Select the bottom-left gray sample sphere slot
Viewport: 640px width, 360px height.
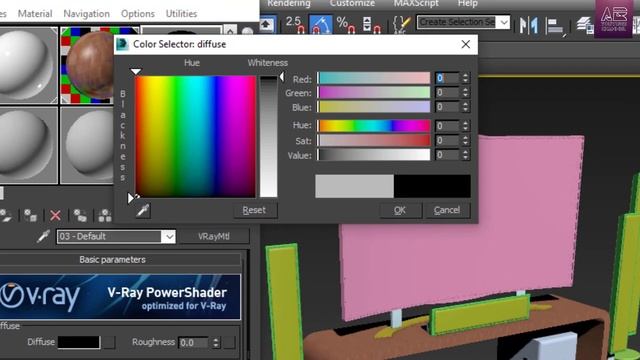(x=28, y=145)
